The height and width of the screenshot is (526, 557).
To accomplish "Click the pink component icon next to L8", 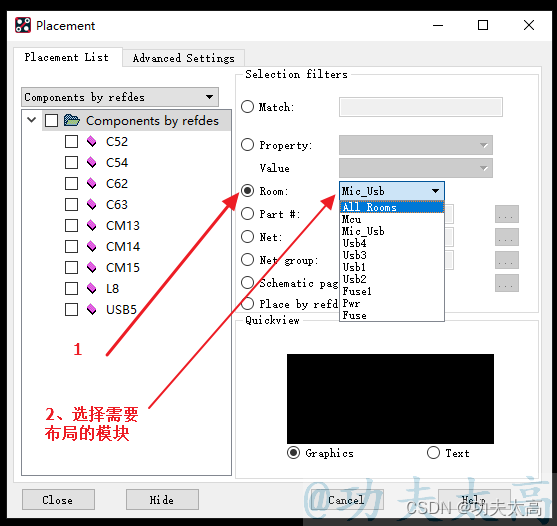I will click(x=92, y=288).
